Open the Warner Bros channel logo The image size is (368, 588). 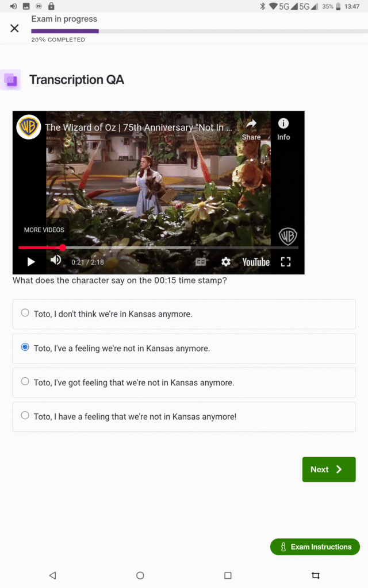(29, 127)
